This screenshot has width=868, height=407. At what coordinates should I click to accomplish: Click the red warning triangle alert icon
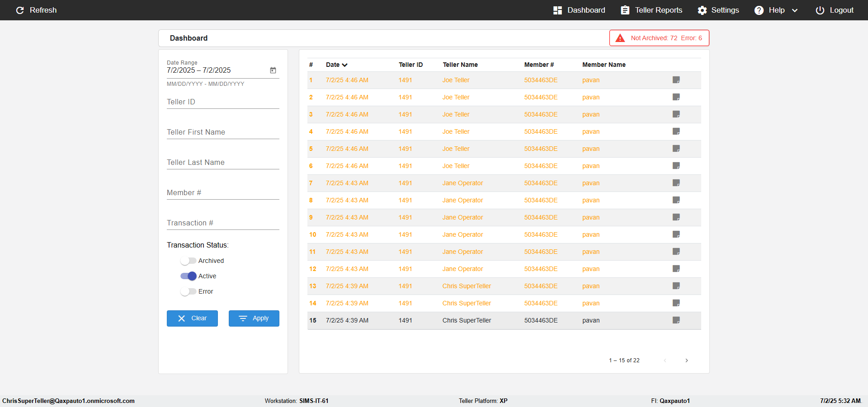(x=620, y=38)
